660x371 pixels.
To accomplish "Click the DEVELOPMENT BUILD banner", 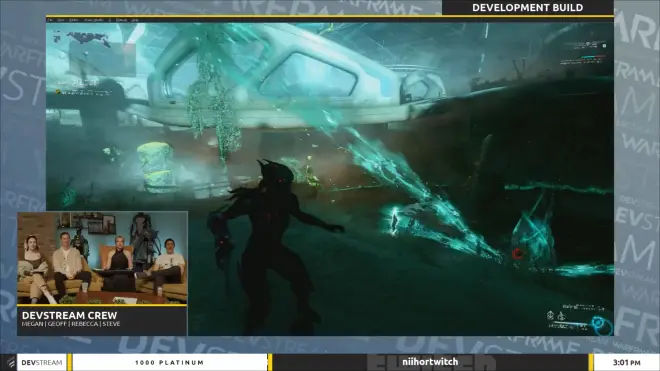I will (527, 8).
